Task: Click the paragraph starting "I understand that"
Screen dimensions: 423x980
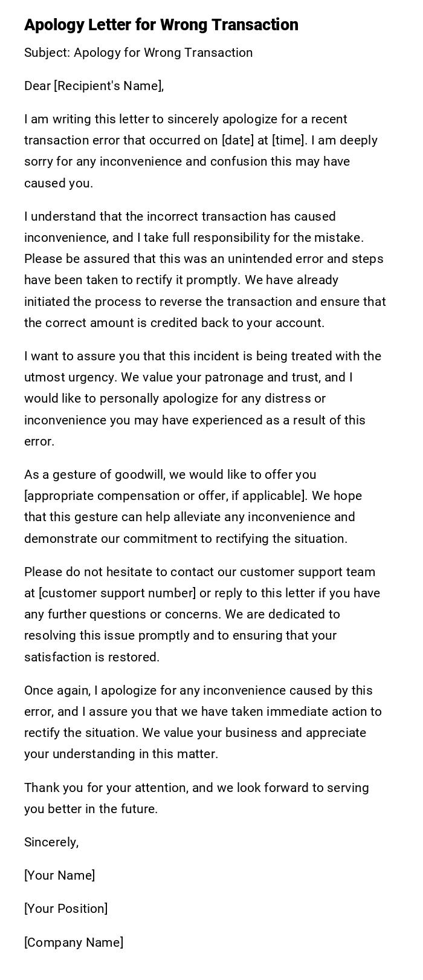Action: (205, 270)
